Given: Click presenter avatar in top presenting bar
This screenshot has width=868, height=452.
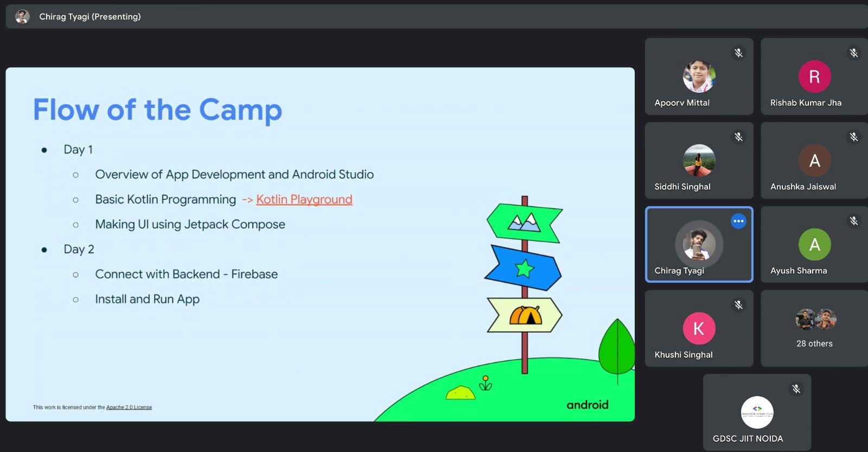Looking at the screenshot, I should 22,17.
